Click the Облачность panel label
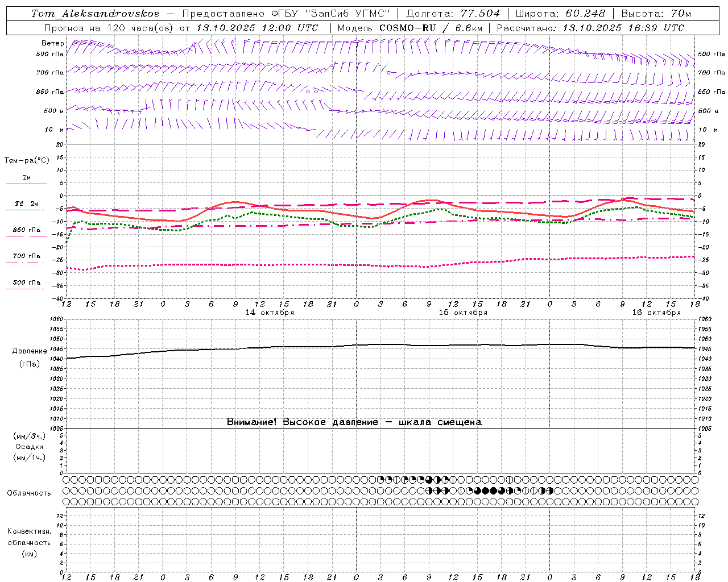Screen dimensions: 728x582 (29, 493)
